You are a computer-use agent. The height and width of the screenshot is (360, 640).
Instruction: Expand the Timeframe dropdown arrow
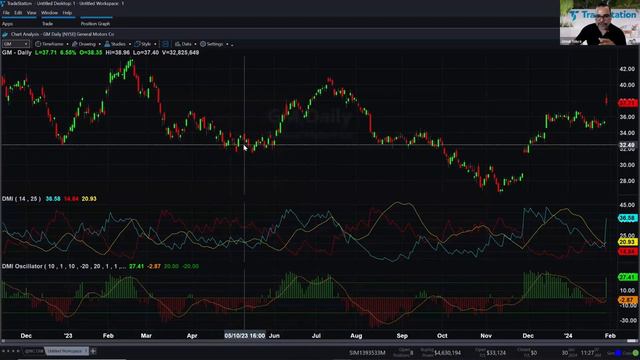[x=67, y=44]
